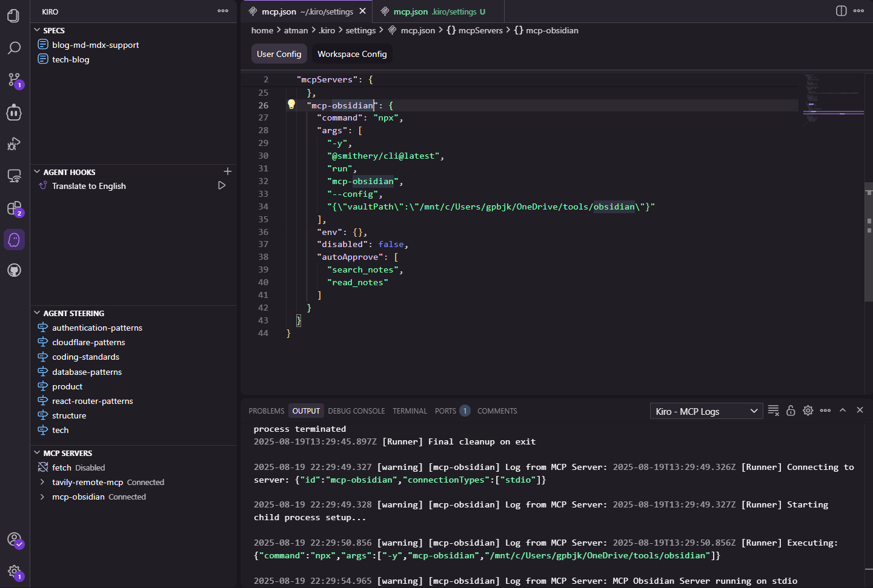Clear the MCP Logs output

(x=773, y=411)
